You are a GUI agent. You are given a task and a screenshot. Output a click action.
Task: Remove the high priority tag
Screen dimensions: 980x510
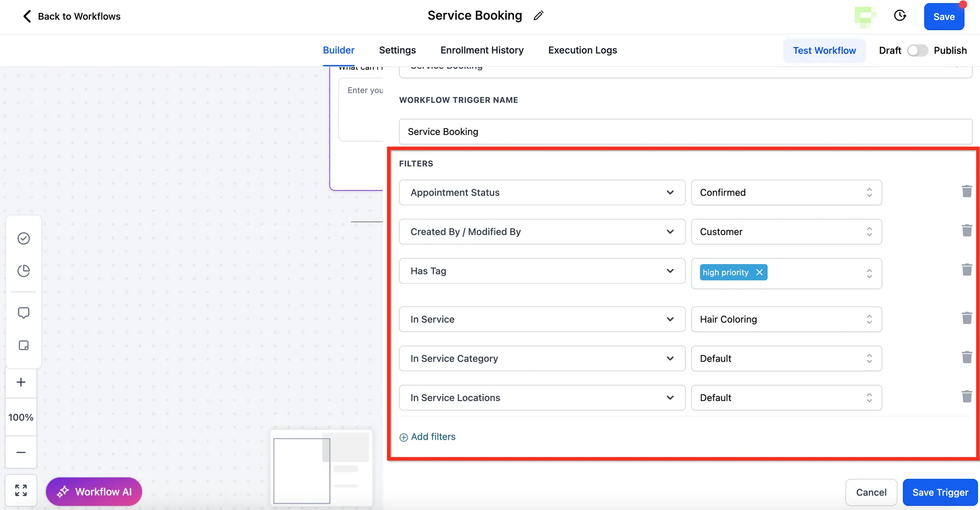759,272
